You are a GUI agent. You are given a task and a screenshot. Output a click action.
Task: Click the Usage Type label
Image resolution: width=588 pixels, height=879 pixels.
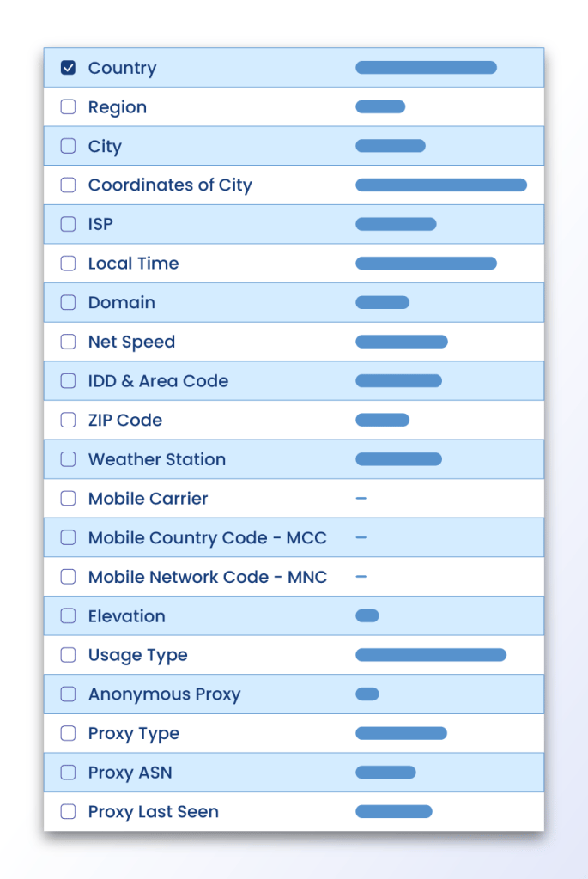tap(137, 655)
